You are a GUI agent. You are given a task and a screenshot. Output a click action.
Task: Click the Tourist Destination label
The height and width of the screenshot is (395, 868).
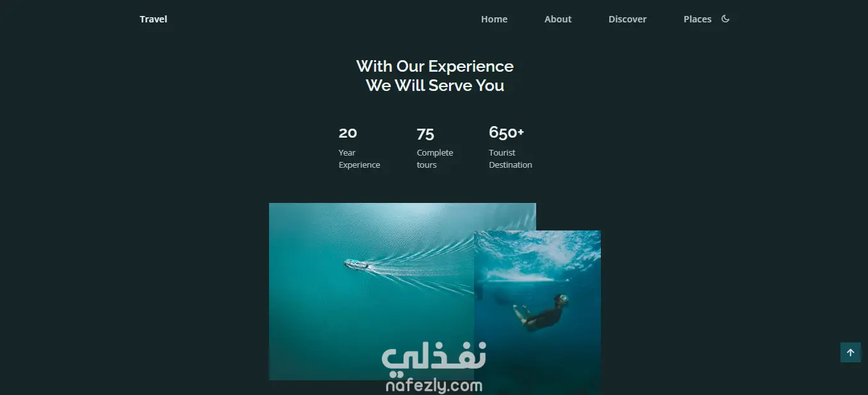click(511, 159)
